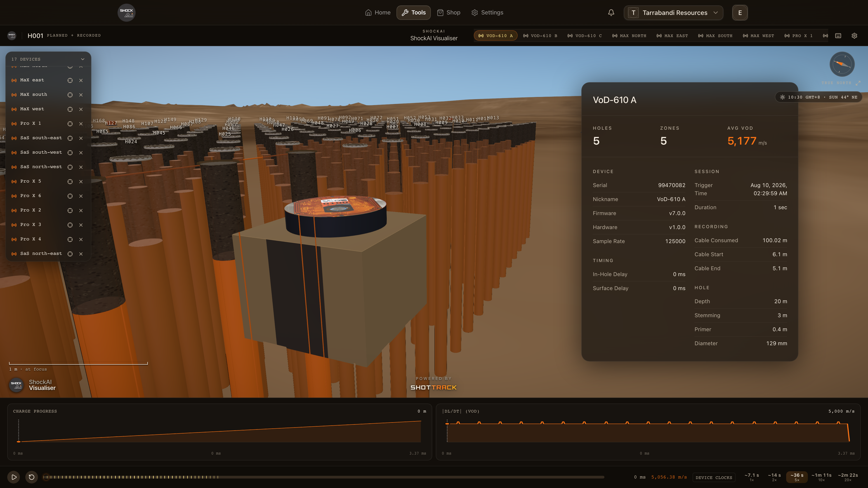Focus camera on SaS south-west device
The width and height of the screenshot is (868, 488).
tap(70, 153)
